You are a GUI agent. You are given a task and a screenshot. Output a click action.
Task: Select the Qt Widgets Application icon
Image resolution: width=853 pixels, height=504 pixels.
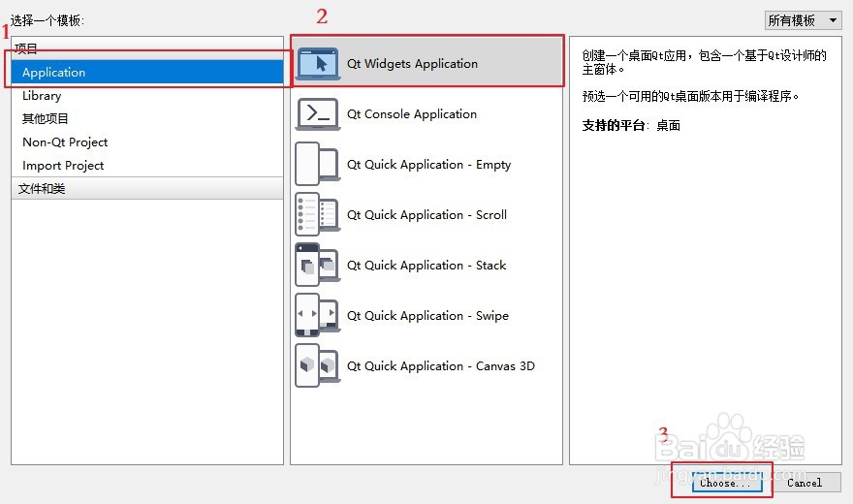pyautogui.click(x=318, y=64)
